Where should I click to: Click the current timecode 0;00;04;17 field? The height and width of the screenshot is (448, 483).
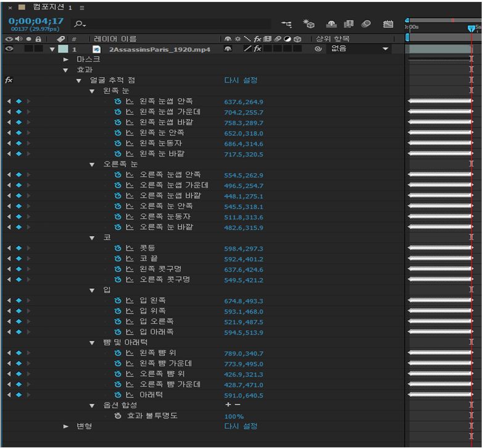tap(36, 20)
